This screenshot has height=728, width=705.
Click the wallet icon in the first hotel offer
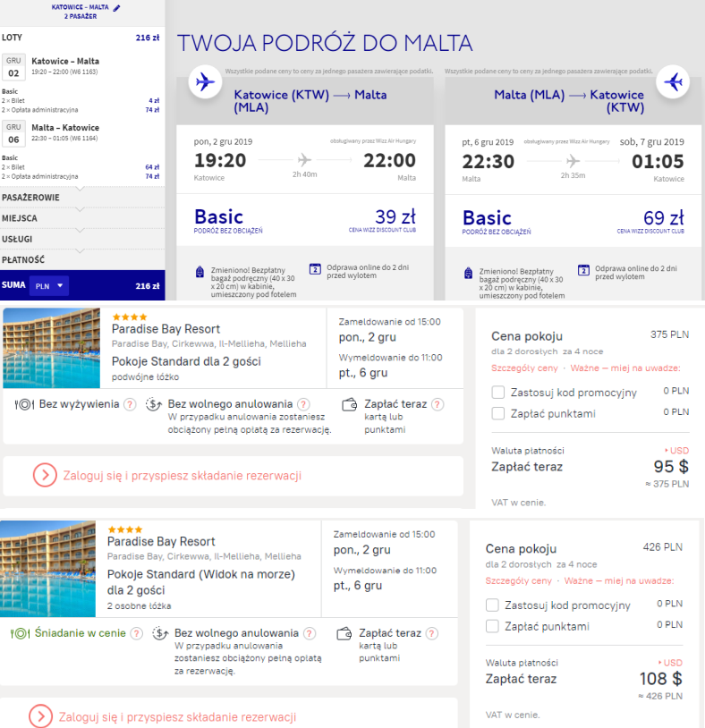pyautogui.click(x=349, y=405)
